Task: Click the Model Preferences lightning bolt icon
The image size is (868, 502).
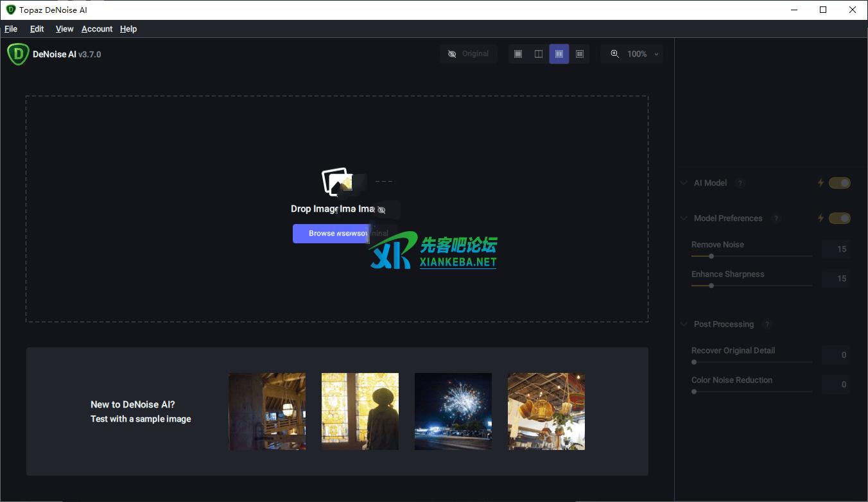Action: coord(820,218)
